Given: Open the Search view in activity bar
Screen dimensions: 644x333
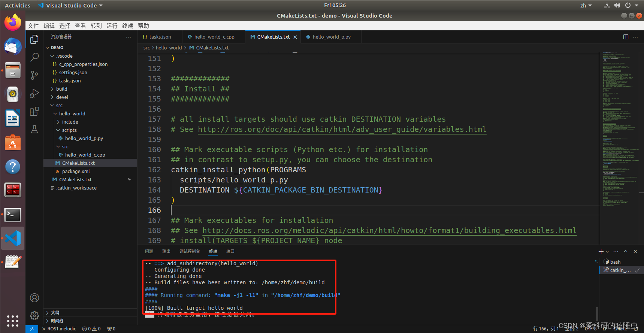Looking at the screenshot, I should [x=34, y=57].
